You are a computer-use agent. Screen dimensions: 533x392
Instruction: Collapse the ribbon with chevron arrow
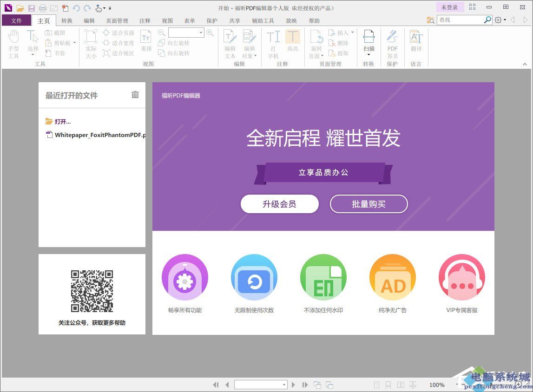(x=525, y=64)
